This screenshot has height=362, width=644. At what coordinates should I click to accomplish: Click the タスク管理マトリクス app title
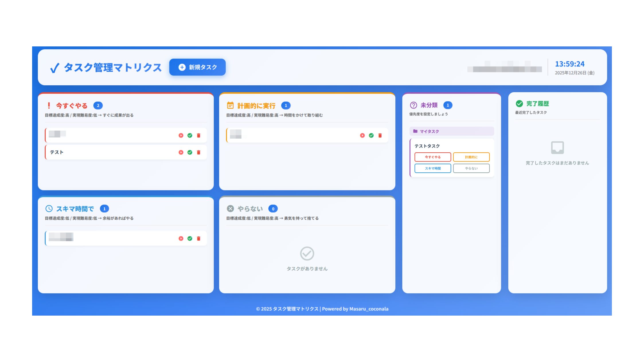coord(112,68)
